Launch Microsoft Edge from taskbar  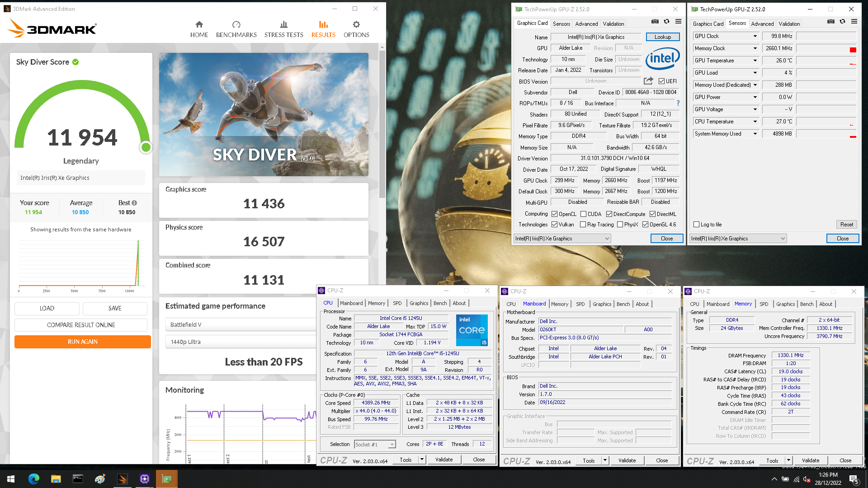[x=34, y=479]
